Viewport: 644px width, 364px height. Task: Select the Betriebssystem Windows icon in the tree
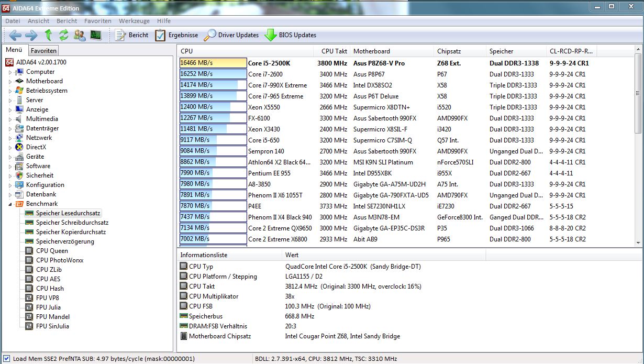click(19, 91)
